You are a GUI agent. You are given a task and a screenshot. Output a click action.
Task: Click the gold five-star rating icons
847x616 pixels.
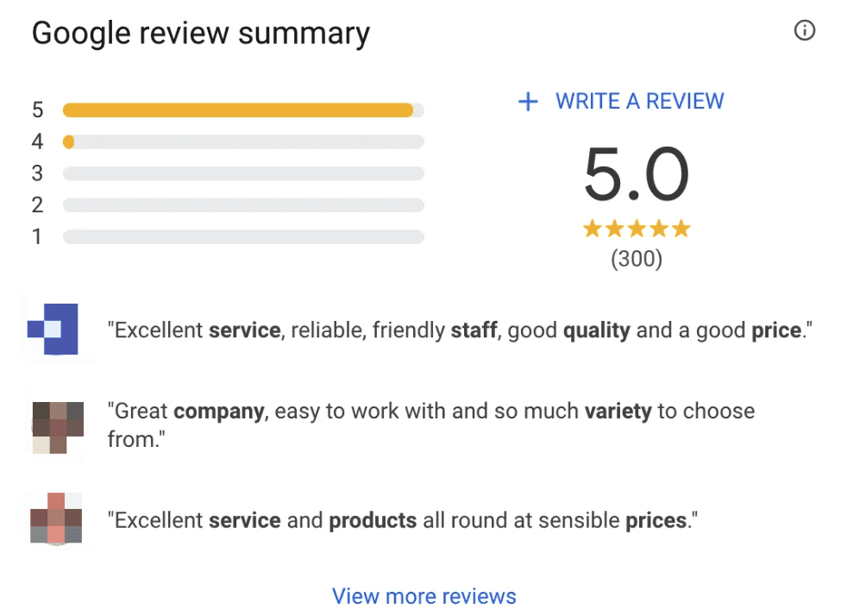click(x=637, y=229)
